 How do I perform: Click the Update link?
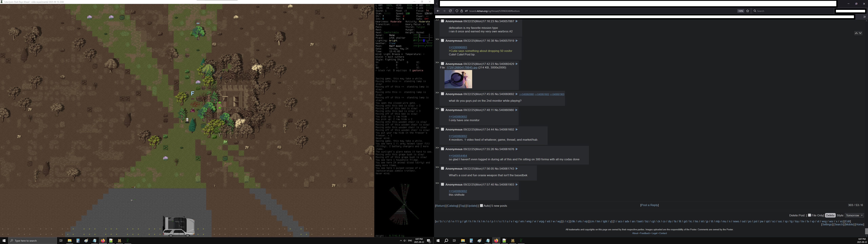[472, 206]
